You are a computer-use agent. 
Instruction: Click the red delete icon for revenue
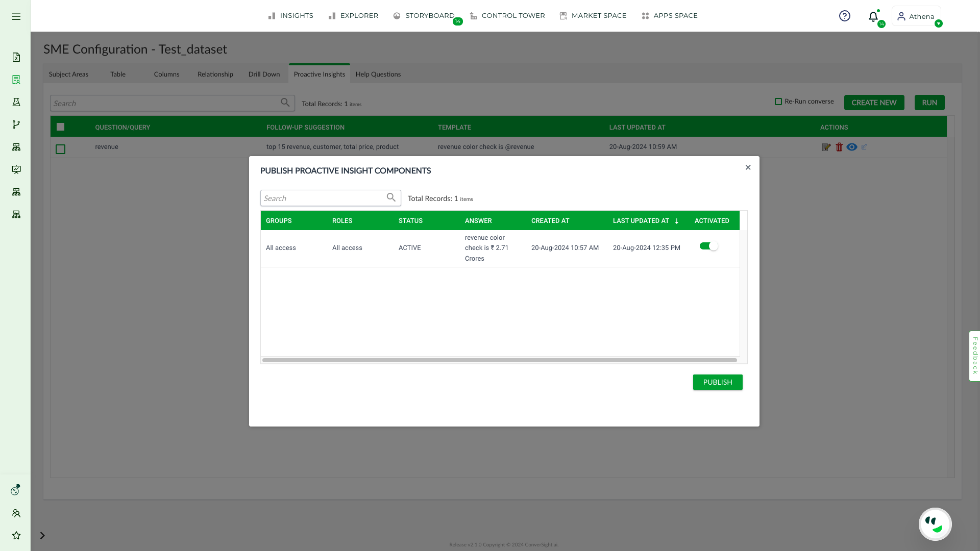click(839, 147)
